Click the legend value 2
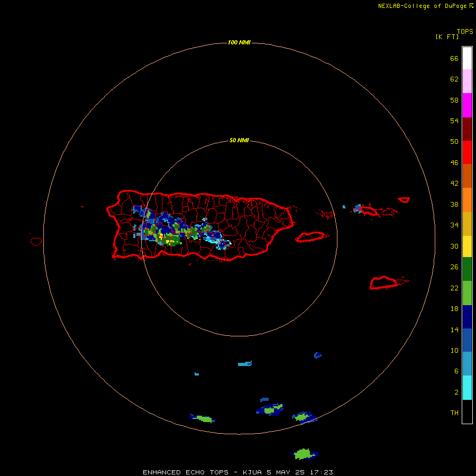The image size is (476, 476). (456, 392)
